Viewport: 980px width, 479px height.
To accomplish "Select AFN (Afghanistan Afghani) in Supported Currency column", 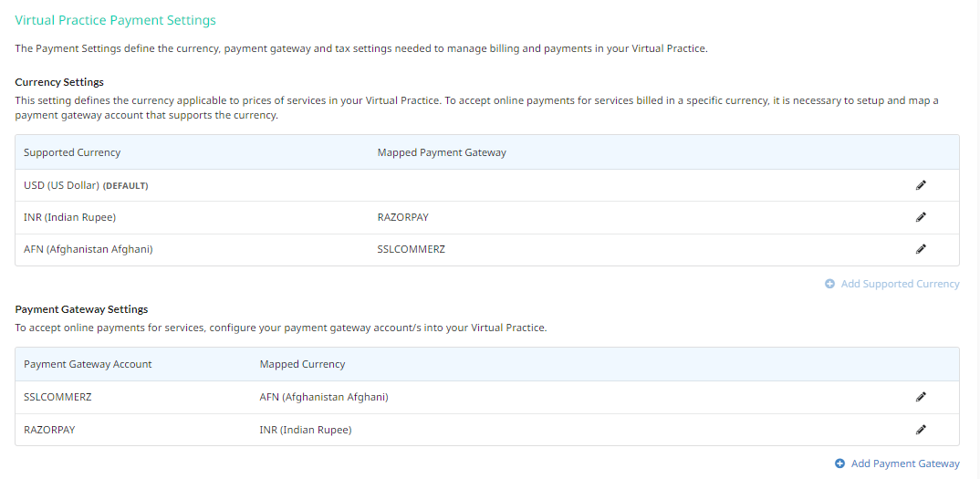I will click(89, 249).
